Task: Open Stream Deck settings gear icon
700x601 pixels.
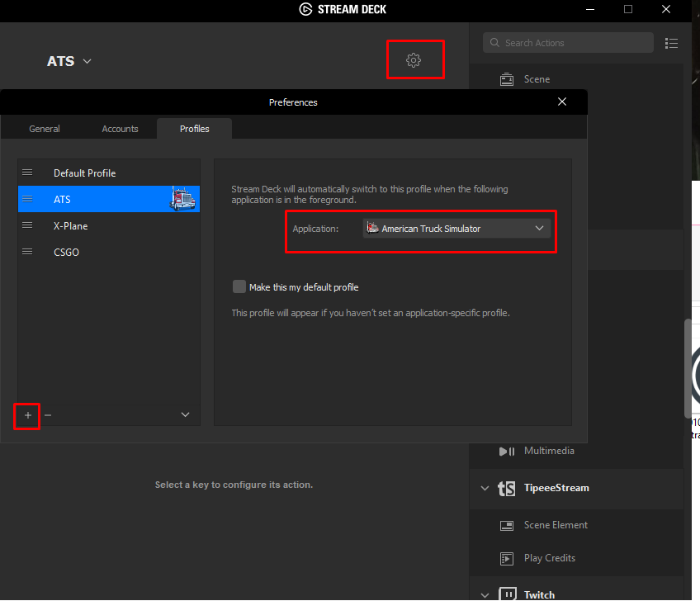Action: tap(414, 59)
